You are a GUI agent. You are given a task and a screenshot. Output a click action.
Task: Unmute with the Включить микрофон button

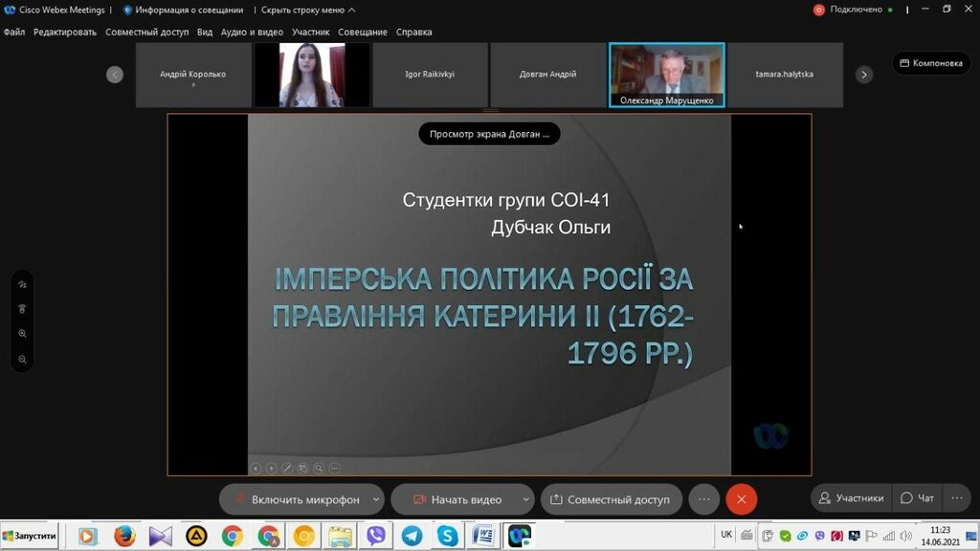click(x=295, y=499)
